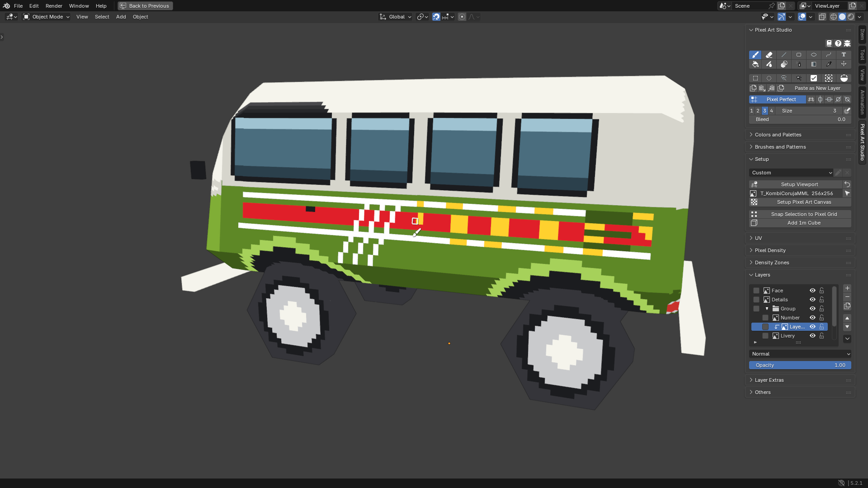This screenshot has width=868, height=488.
Task: Toggle the Pixel Perfect option
Action: tap(778, 99)
